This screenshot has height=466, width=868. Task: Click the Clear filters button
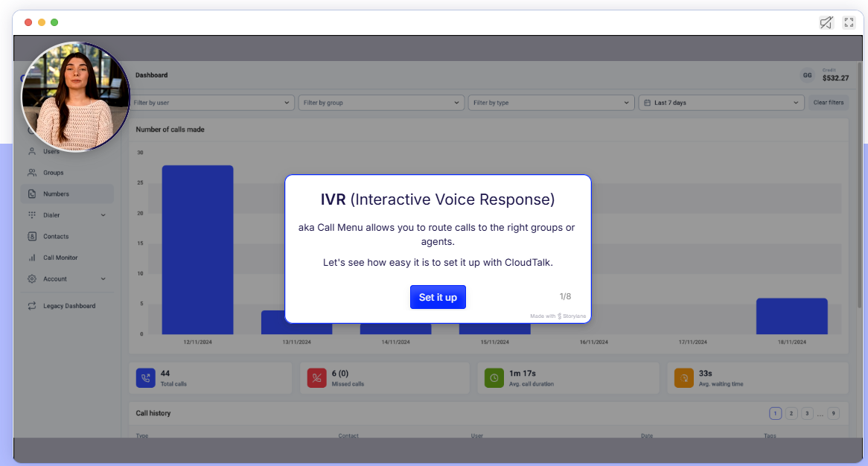tap(828, 103)
